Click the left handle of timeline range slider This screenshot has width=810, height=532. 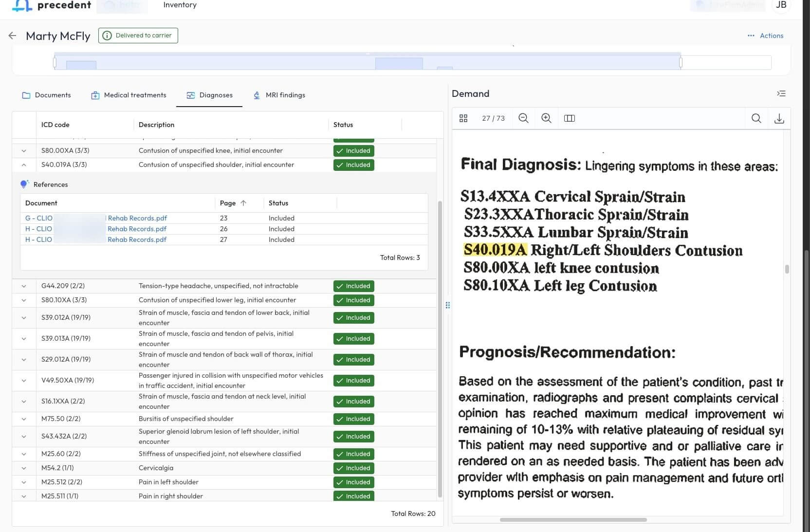coord(55,62)
